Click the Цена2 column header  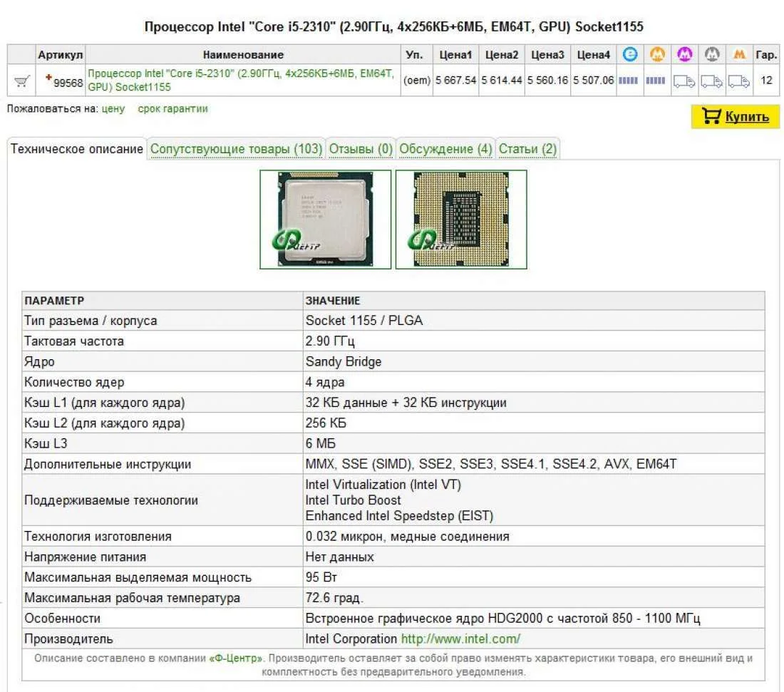pyautogui.click(x=502, y=55)
